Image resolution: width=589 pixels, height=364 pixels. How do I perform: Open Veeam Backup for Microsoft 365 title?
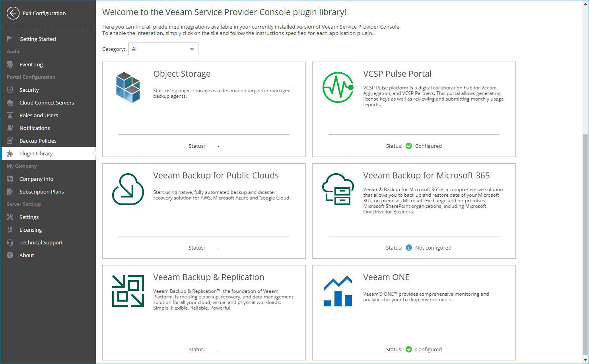(x=426, y=176)
